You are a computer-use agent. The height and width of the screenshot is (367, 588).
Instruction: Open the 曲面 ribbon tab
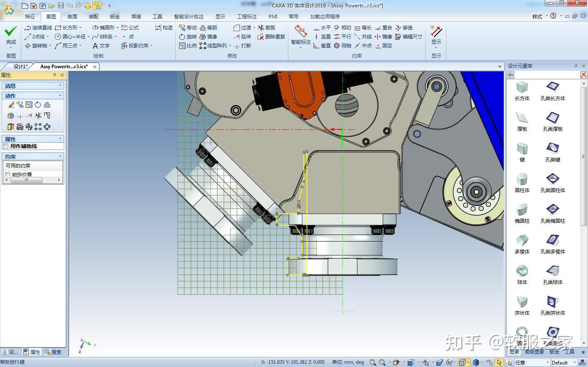coord(72,17)
